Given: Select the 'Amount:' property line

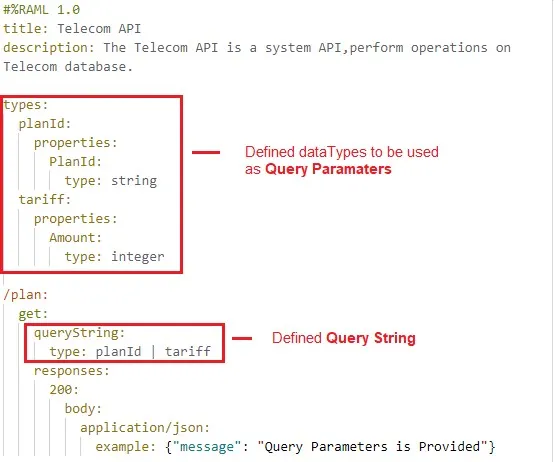Looking at the screenshot, I should [76, 238].
